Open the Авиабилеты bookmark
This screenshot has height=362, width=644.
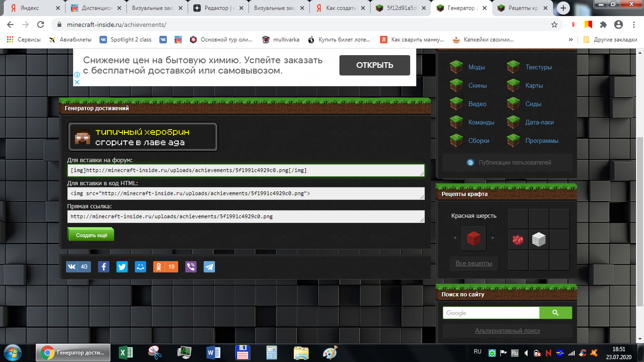(70, 40)
